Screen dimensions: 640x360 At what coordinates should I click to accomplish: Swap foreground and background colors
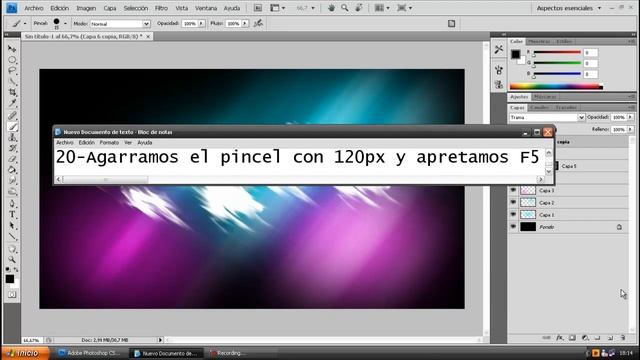[x=16, y=269]
